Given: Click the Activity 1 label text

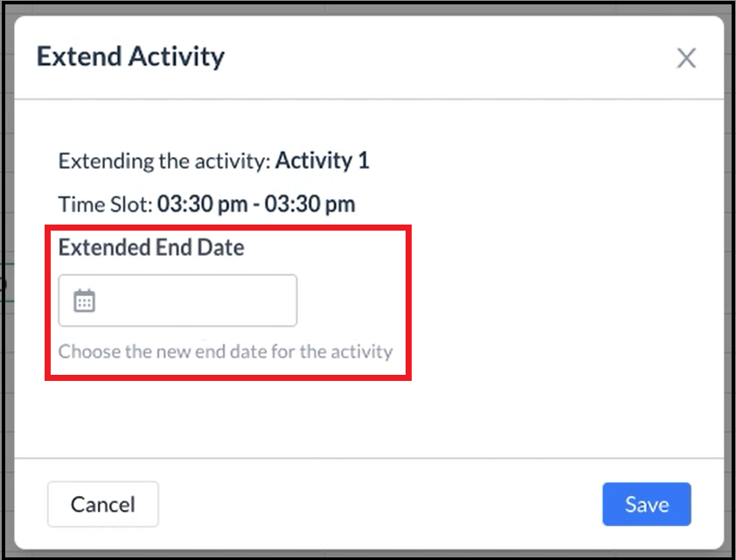Looking at the screenshot, I should coord(323,161).
